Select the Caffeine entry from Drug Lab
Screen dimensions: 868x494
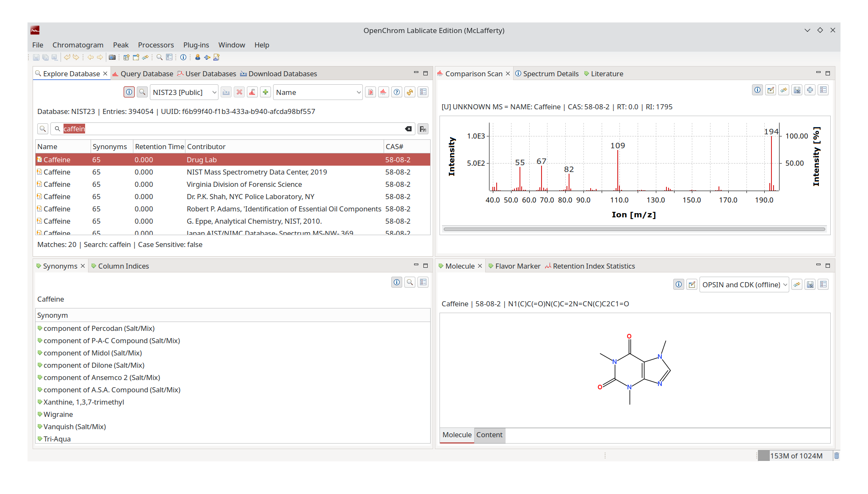coord(127,160)
